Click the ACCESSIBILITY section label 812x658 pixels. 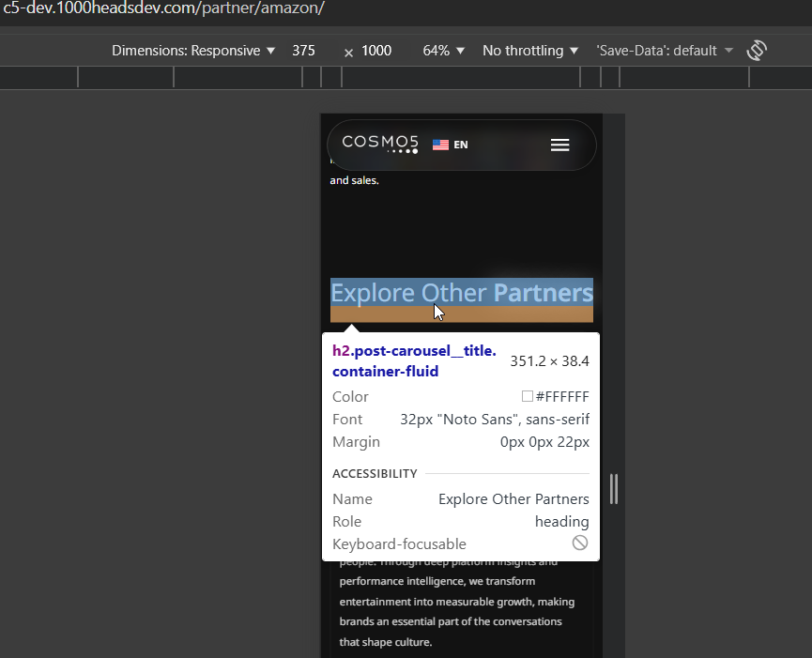pos(375,474)
